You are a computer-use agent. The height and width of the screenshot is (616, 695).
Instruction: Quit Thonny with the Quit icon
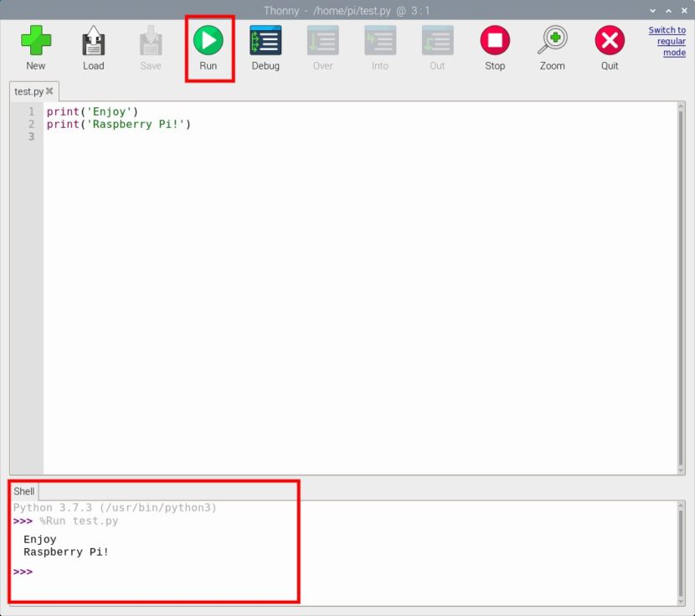point(609,39)
